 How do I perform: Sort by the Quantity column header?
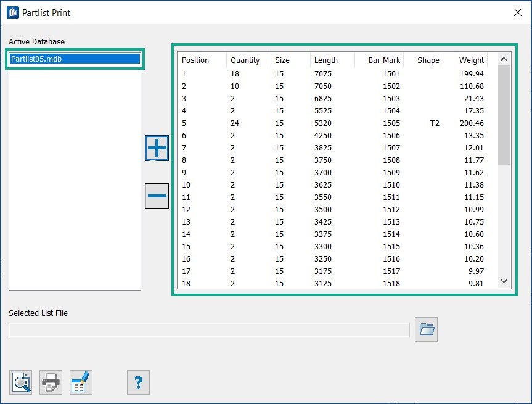coord(245,60)
